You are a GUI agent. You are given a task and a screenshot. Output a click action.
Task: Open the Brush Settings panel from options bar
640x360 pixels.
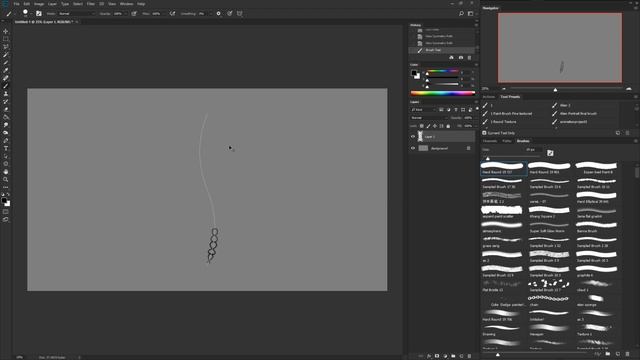(39, 13)
